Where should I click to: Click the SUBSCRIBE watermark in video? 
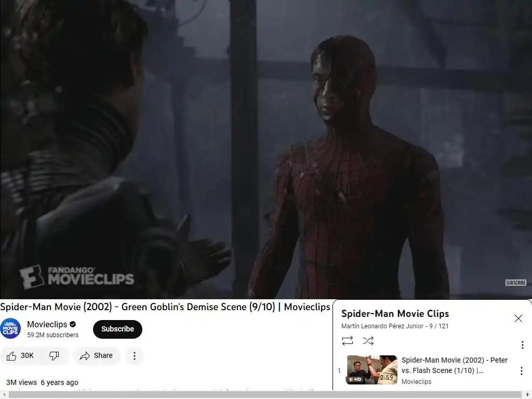[x=516, y=283]
